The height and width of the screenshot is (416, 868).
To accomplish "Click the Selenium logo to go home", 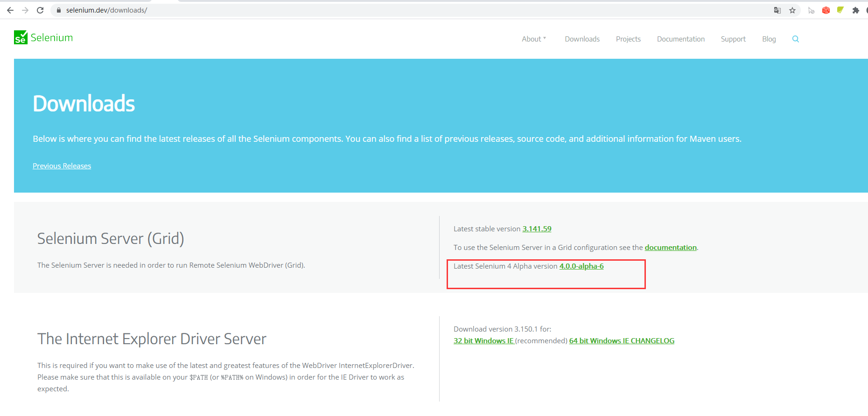I will (x=43, y=37).
